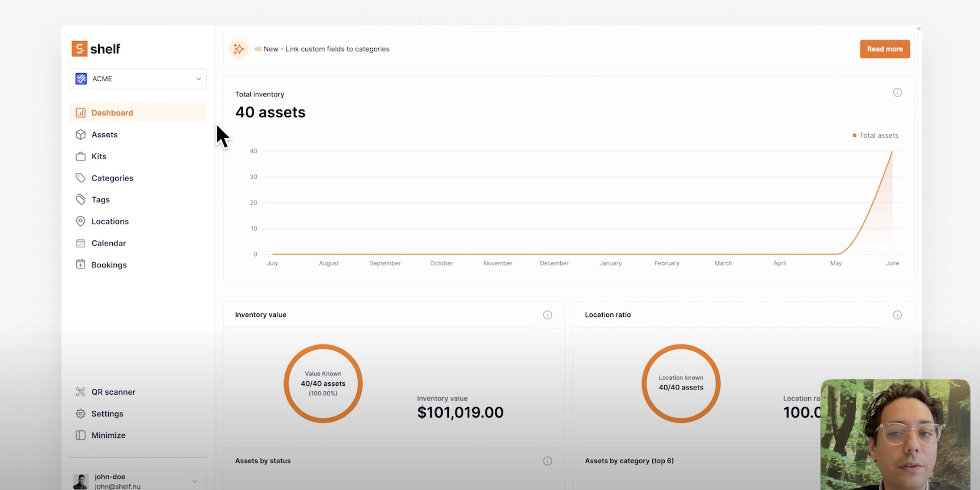
Task: Click the Bookings check icon
Action: (80, 264)
